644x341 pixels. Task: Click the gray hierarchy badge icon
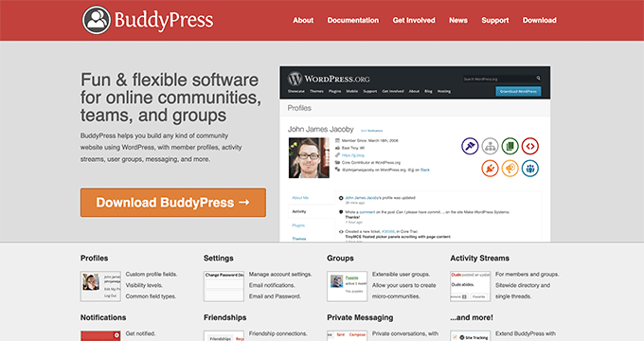490,146
